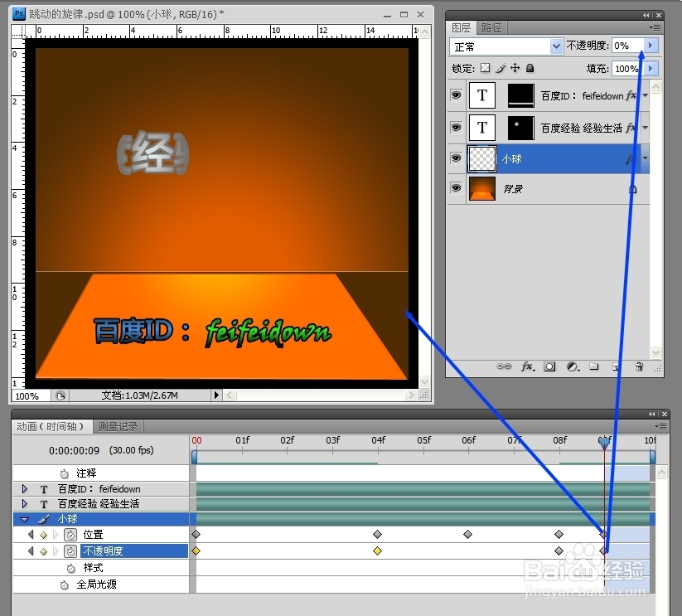
Task: Hide the 百度经验 经验生活 layer
Action: click(x=456, y=127)
